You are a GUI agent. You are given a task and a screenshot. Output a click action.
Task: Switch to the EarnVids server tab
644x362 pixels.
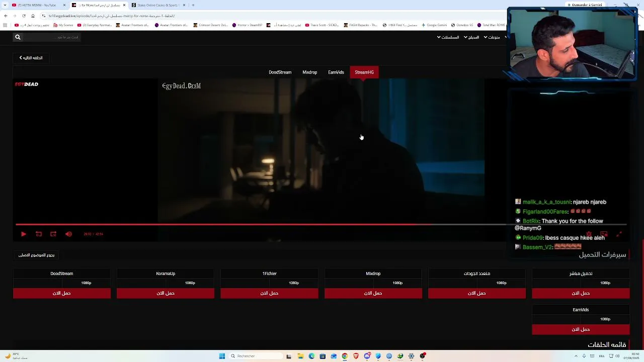click(336, 72)
